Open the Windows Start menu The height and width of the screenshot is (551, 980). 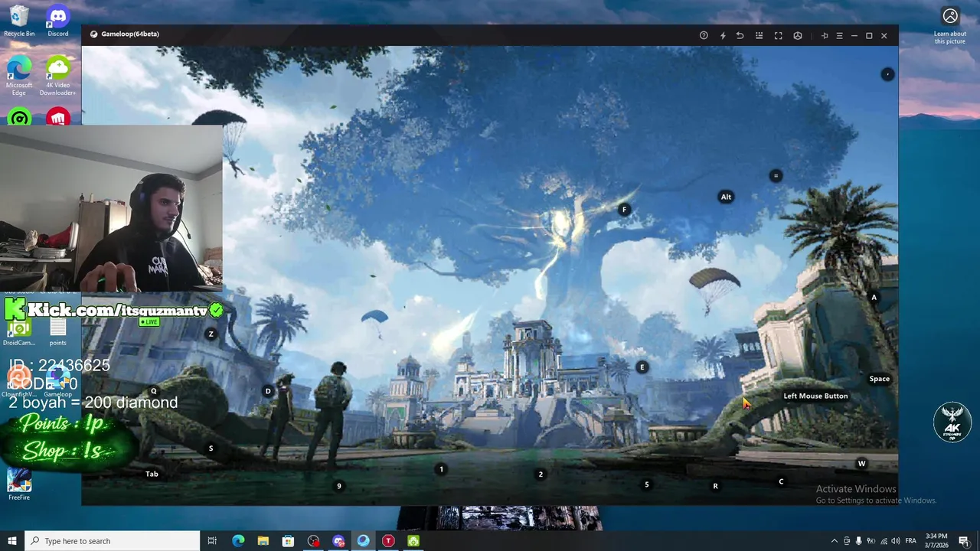12,541
